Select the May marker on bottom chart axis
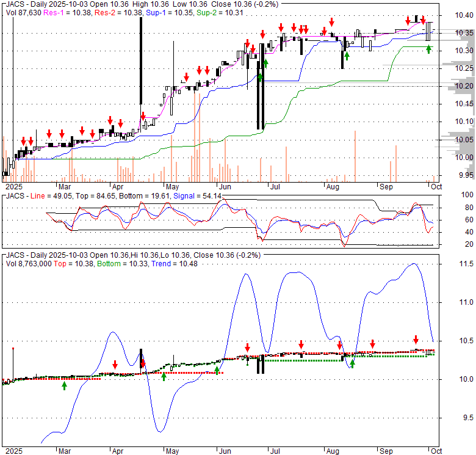Screen dimensions: 476x455 pyautogui.click(x=172, y=452)
